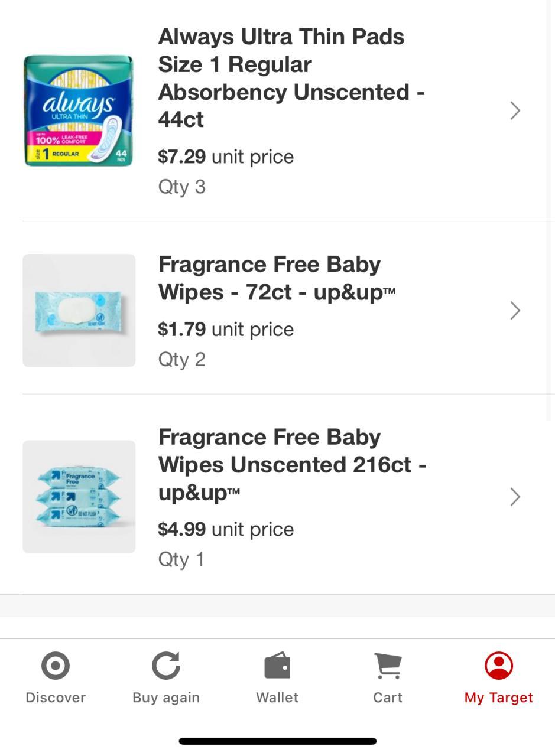Image resolution: width=555 pixels, height=756 pixels.
Task: Select the Wallet tab label
Action: pyautogui.click(x=277, y=698)
